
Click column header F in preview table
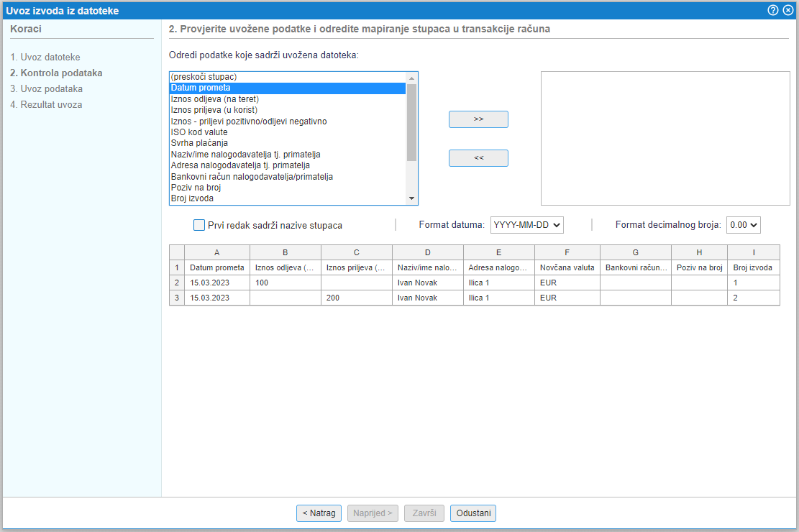pos(567,252)
